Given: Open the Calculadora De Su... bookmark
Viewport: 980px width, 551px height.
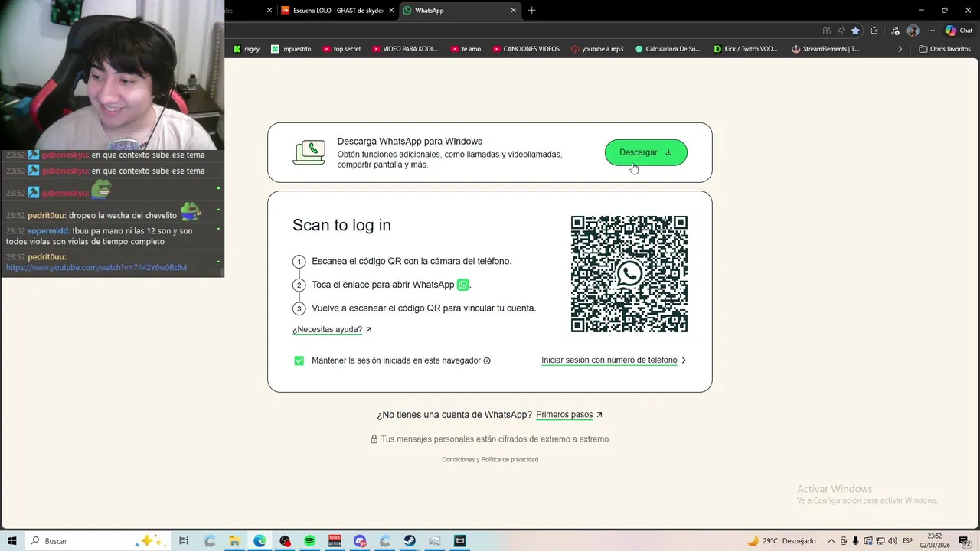Looking at the screenshot, I should [x=668, y=49].
